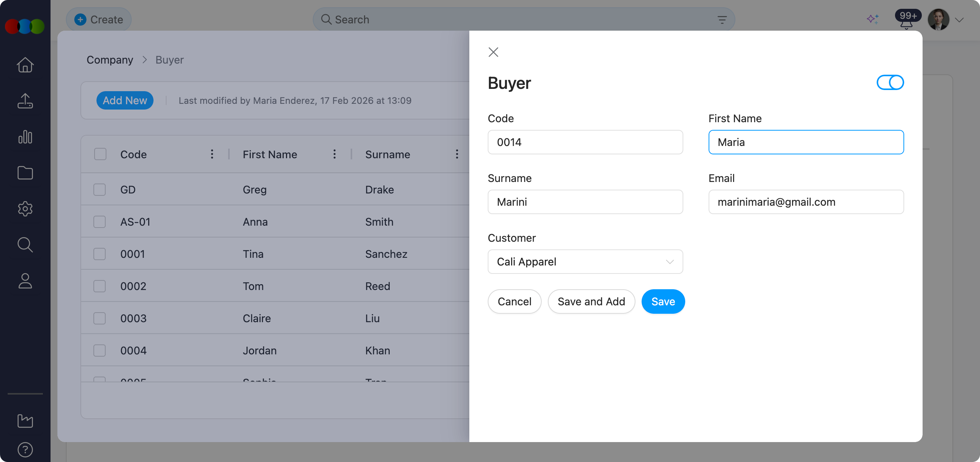This screenshot has width=980, height=462.
Task: Click the sidebar search icon
Action: click(x=25, y=245)
